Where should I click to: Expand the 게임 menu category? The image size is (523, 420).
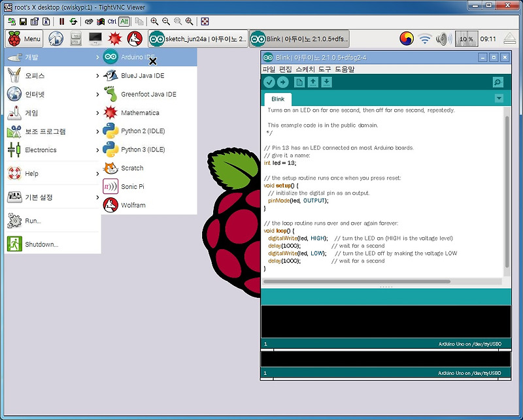tap(52, 113)
